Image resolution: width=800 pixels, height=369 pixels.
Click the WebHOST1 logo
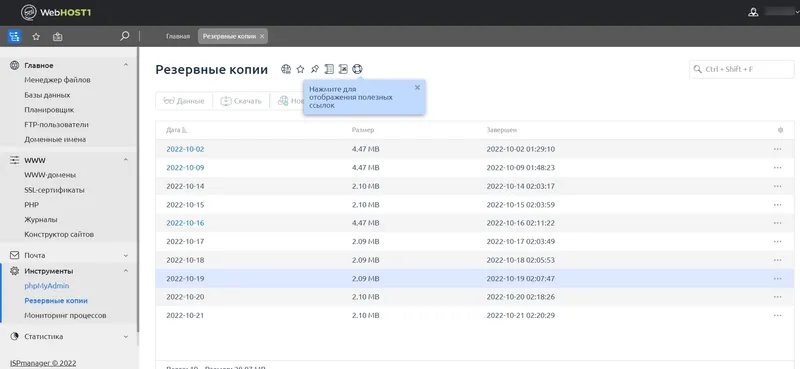[x=56, y=12]
